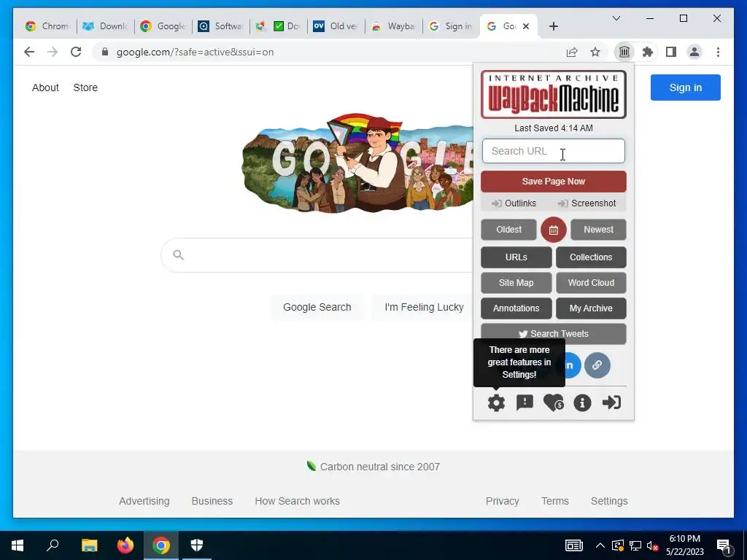
Task: Copy link using chain link icon
Action: click(x=597, y=365)
